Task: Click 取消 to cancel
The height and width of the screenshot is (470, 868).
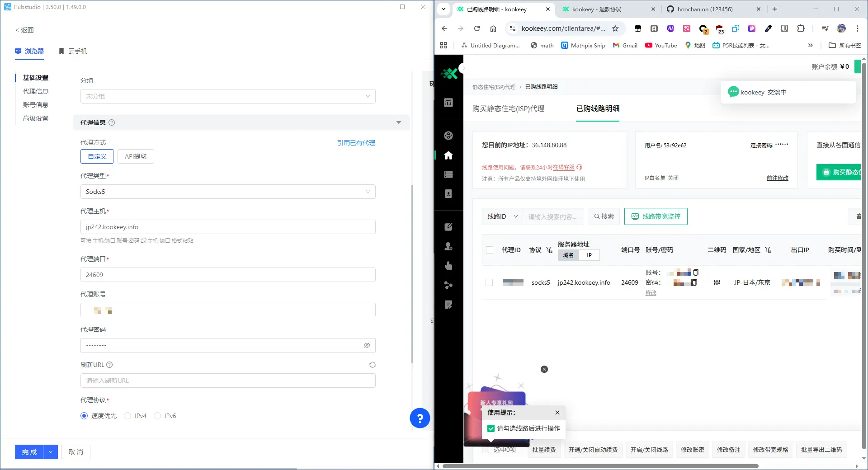Action: 76,452
